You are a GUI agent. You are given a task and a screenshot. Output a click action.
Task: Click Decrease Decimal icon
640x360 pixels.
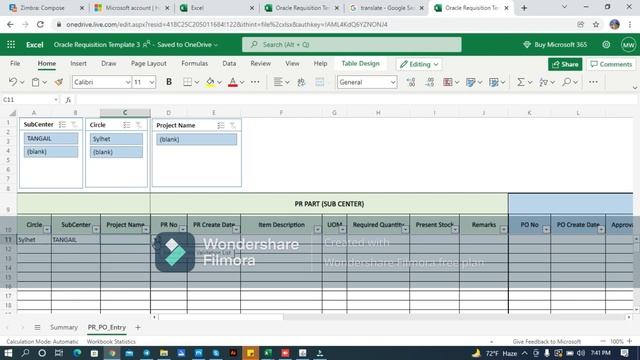(429, 82)
